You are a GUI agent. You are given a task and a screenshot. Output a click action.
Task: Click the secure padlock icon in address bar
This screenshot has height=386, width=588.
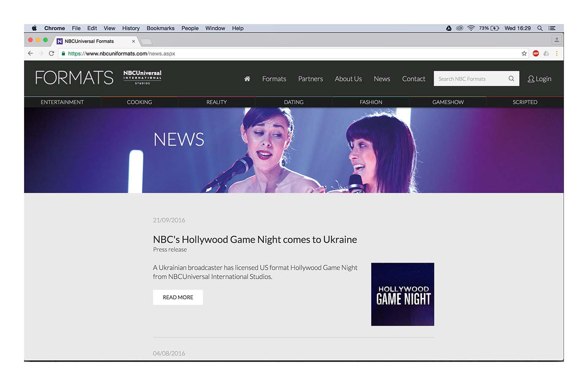click(x=63, y=53)
